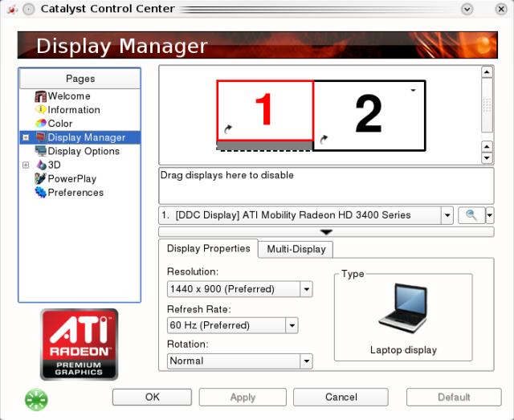The image size is (514, 420).
Task: Switch to the Multi-Display tab
Action: click(x=296, y=249)
